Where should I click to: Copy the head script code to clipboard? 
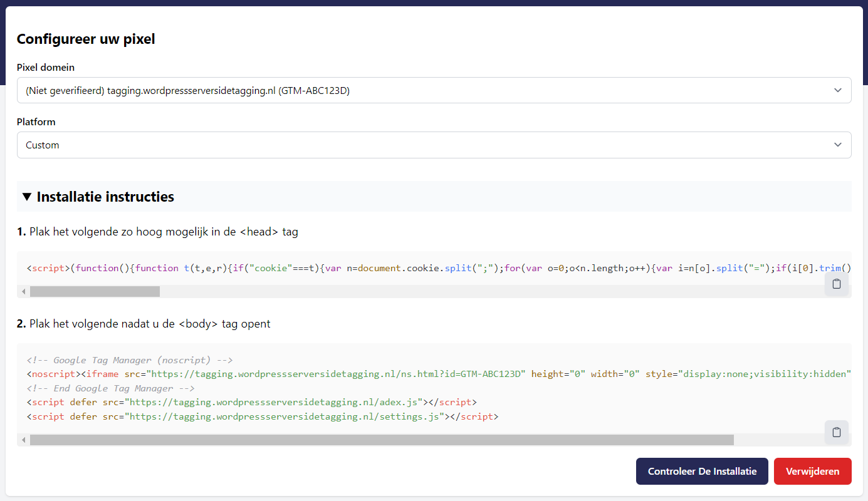point(836,284)
